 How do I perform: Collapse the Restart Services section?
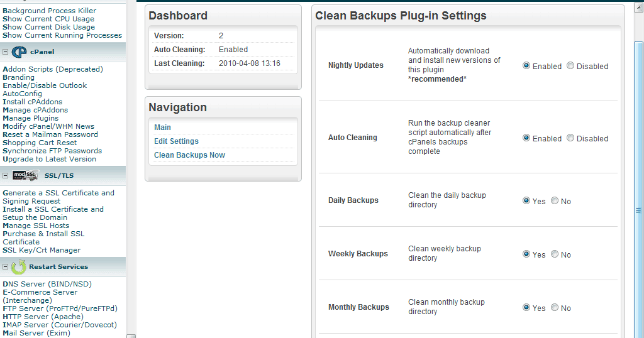pyautogui.click(x=5, y=266)
